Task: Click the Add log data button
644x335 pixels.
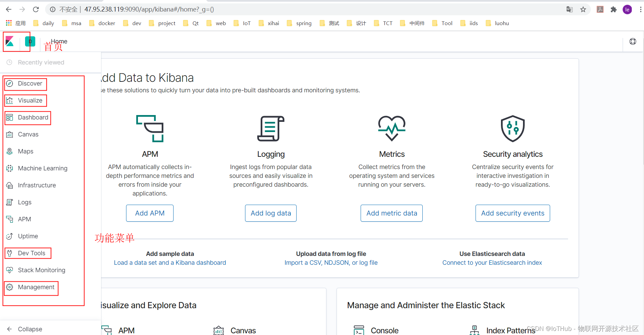Action: (271, 213)
